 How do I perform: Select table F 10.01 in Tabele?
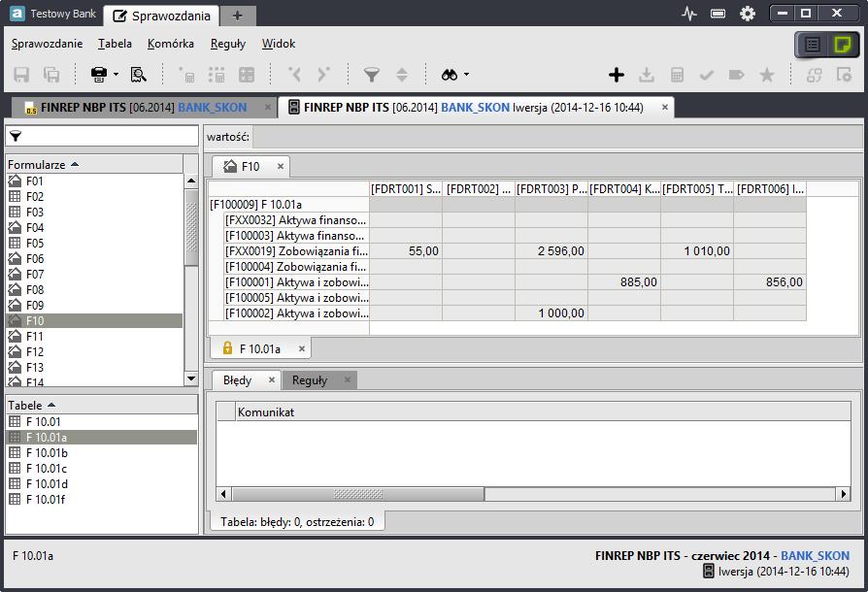102,421
